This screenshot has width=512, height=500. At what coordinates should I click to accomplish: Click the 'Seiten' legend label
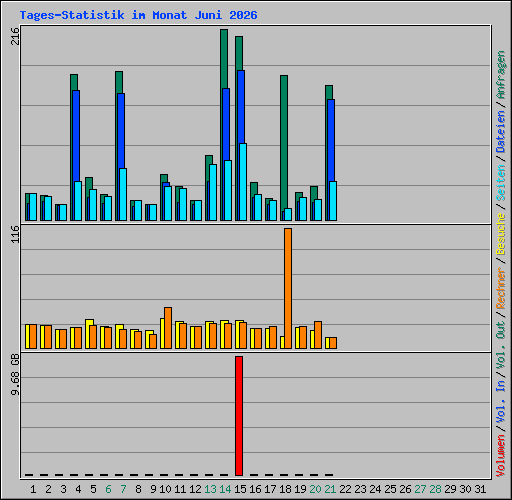pyautogui.click(x=501, y=183)
